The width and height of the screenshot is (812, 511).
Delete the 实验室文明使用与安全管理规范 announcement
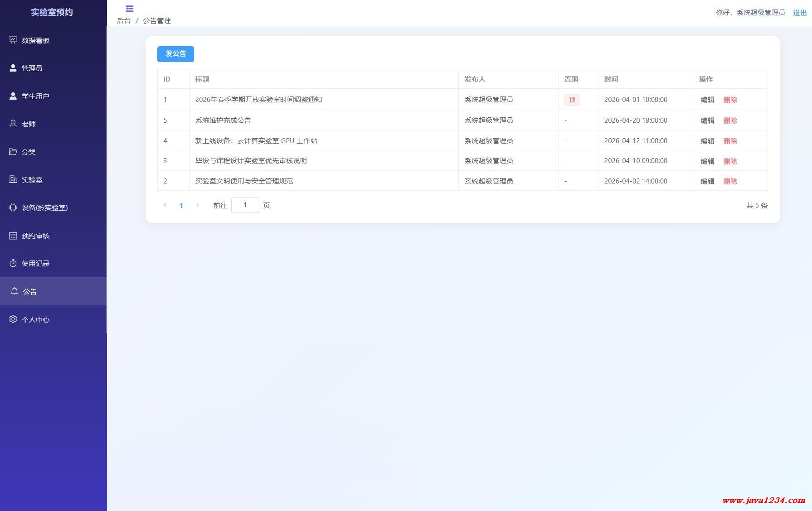730,181
